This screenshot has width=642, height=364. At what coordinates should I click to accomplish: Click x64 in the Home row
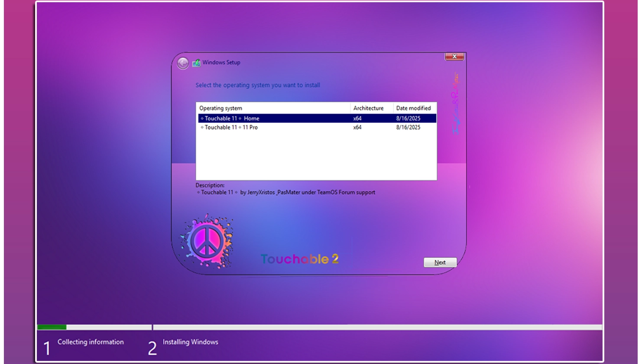(357, 118)
